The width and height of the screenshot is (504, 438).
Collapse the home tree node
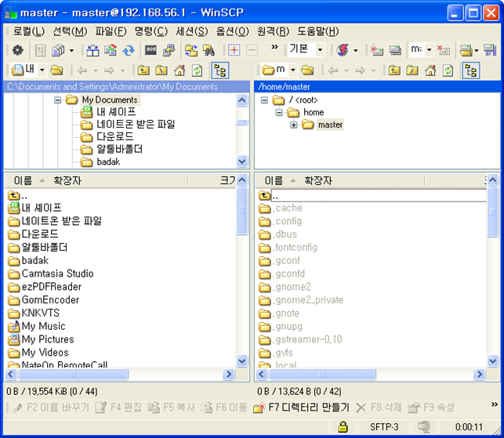click(279, 113)
